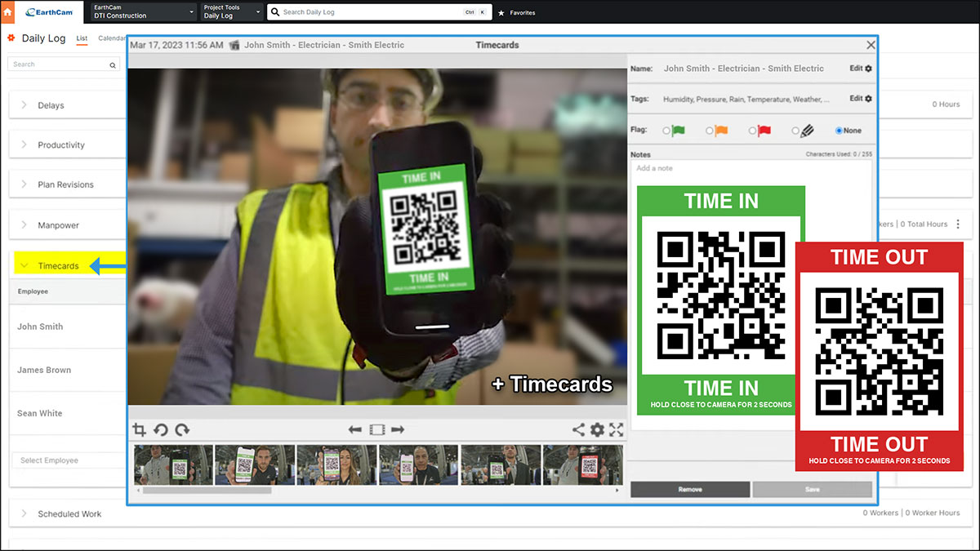
Task: Click the Employee column header
Action: point(33,291)
